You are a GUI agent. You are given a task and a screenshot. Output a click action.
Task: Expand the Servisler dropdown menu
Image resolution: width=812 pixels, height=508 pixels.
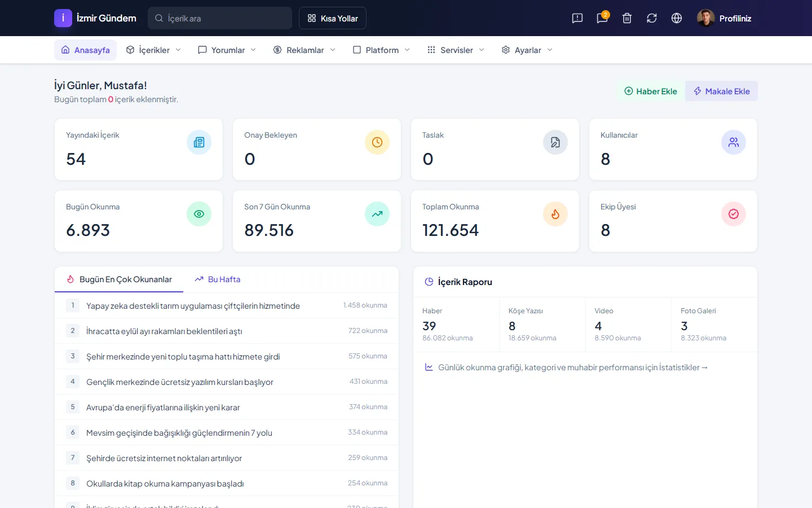click(456, 50)
